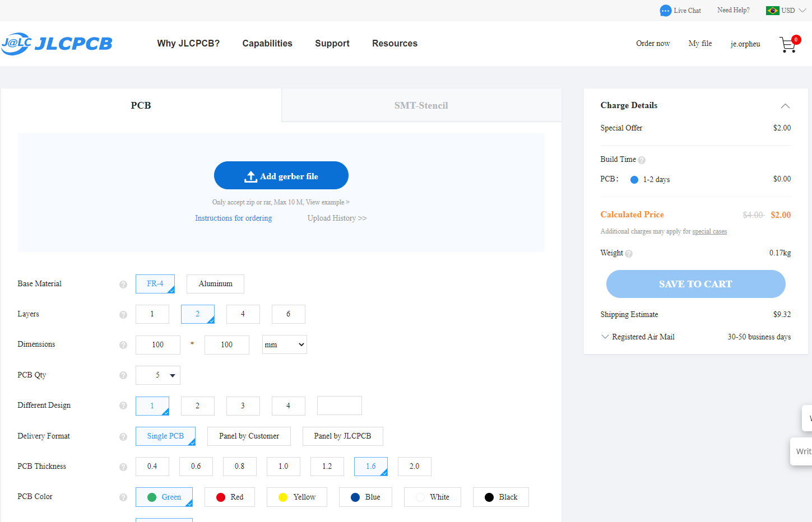
Task: Switch to the SMT-Stencil tab
Action: (421, 105)
